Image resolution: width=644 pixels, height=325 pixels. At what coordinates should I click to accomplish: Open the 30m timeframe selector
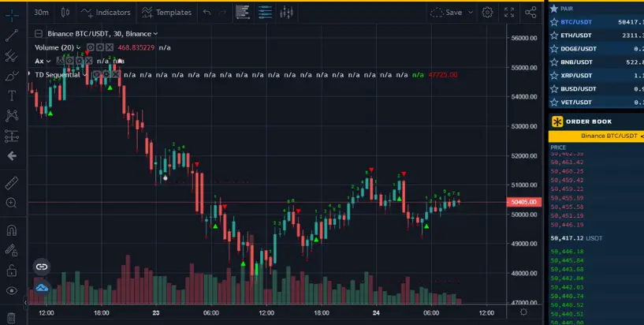[41, 13]
